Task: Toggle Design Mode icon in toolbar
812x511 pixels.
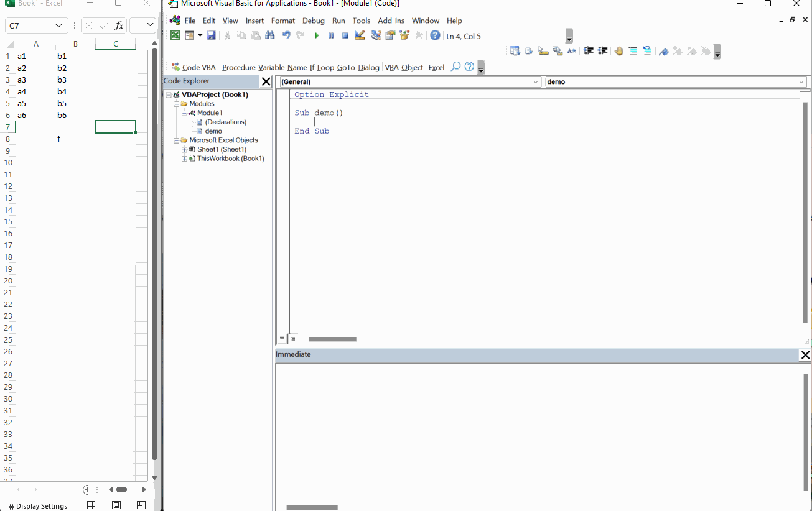Action: (x=360, y=35)
